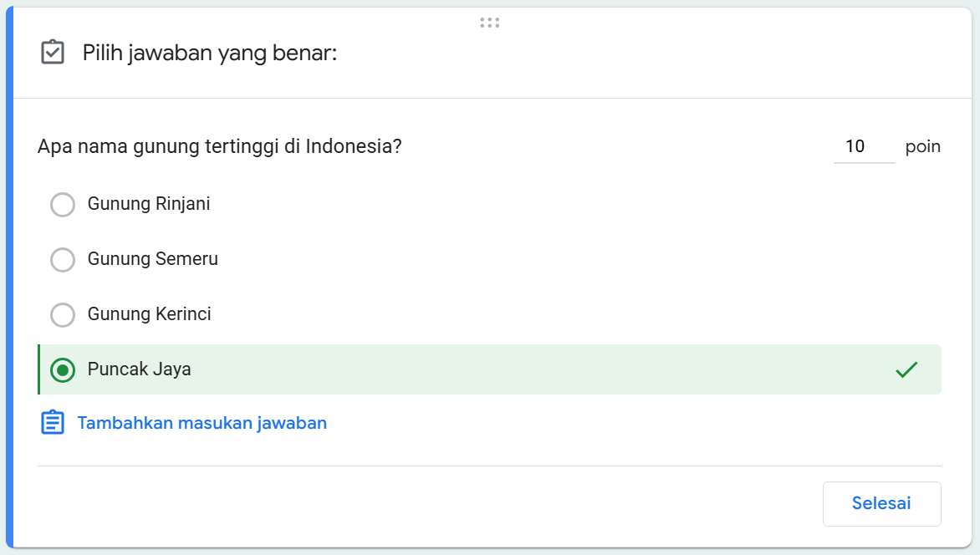The image size is (980, 555).
Task: Click the Gunung Semeru answer text
Action: [152, 259]
